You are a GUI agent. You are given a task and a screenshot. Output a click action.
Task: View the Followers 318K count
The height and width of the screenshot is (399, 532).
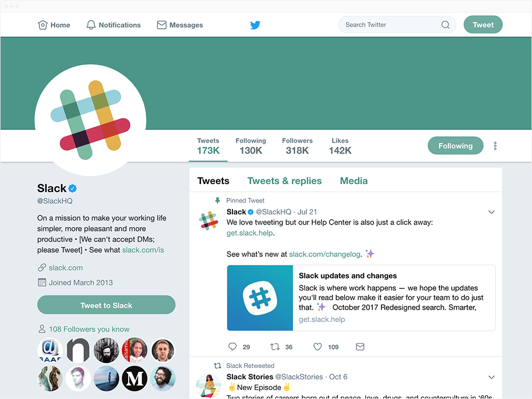pos(297,146)
